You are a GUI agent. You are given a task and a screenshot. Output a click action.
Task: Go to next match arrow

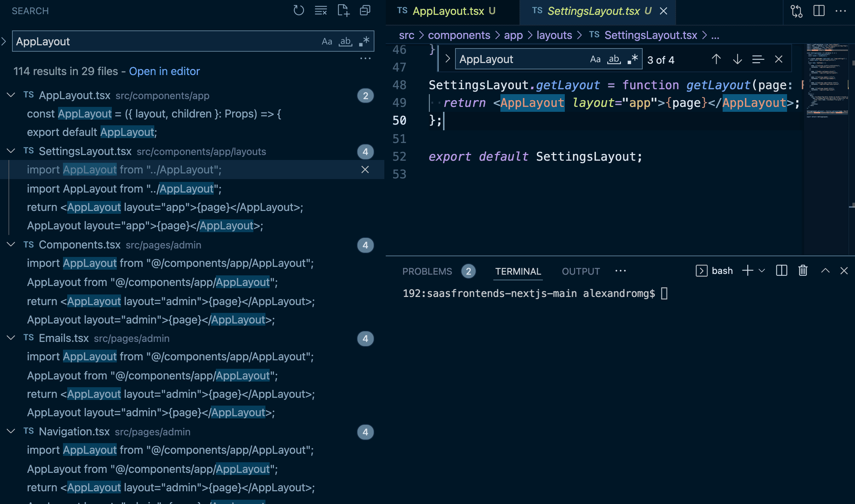737,59
